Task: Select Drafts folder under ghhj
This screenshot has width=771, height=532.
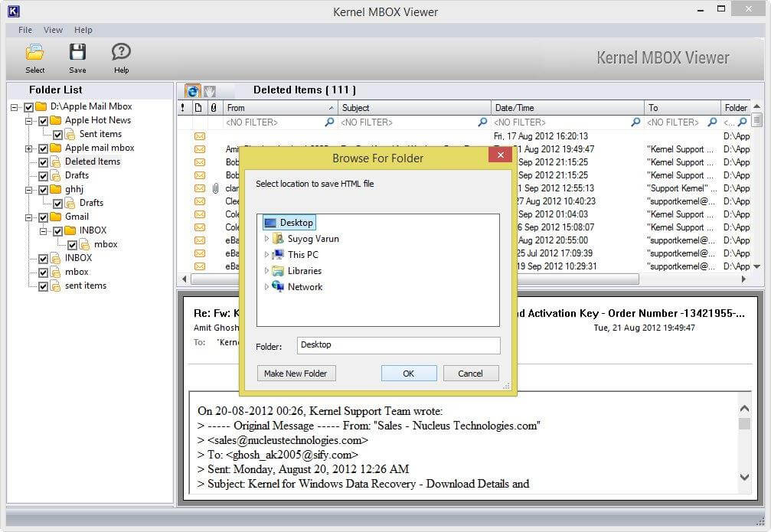Action: click(91, 203)
